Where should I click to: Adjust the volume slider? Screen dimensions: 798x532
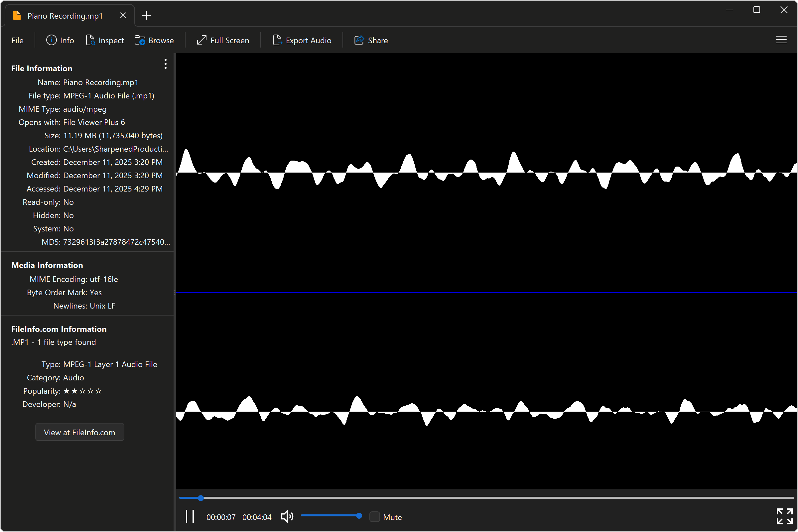pyautogui.click(x=332, y=516)
